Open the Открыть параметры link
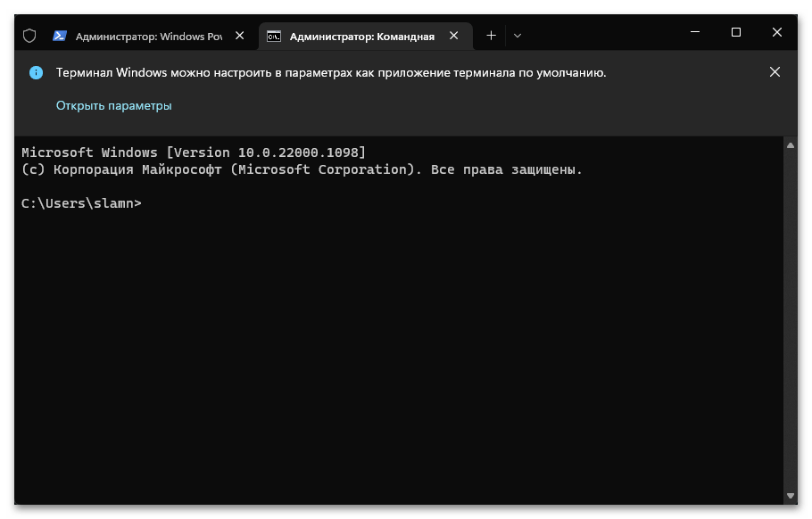The width and height of the screenshot is (812, 519). click(x=113, y=105)
